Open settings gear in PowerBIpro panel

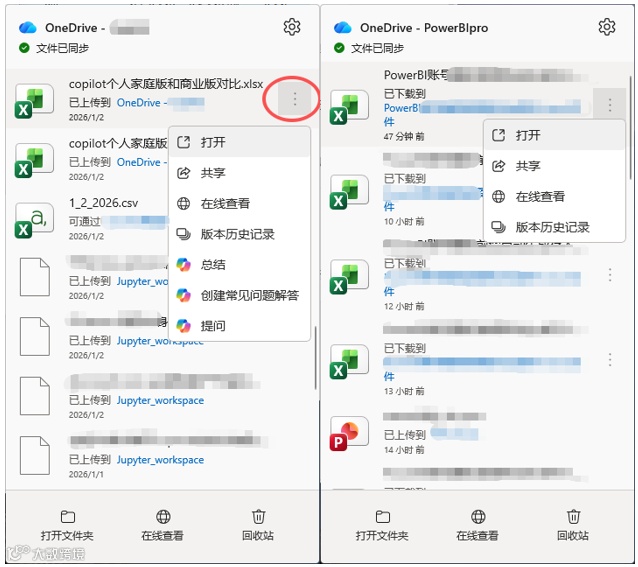click(607, 27)
